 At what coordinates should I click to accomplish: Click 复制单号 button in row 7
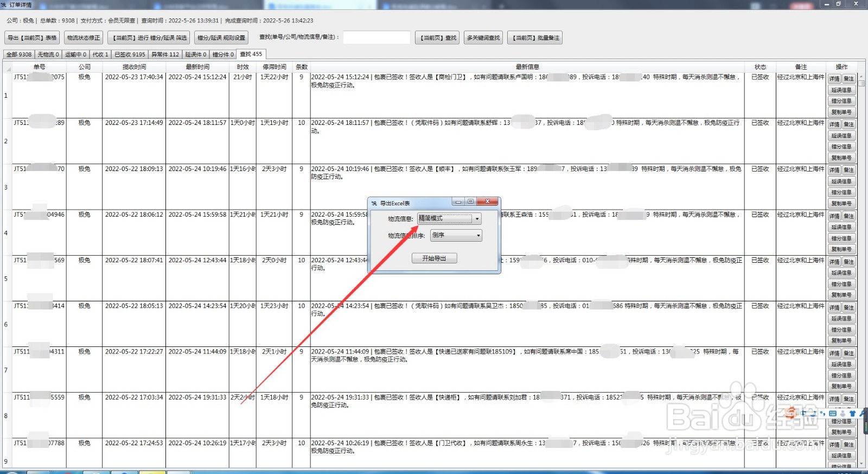click(x=841, y=386)
